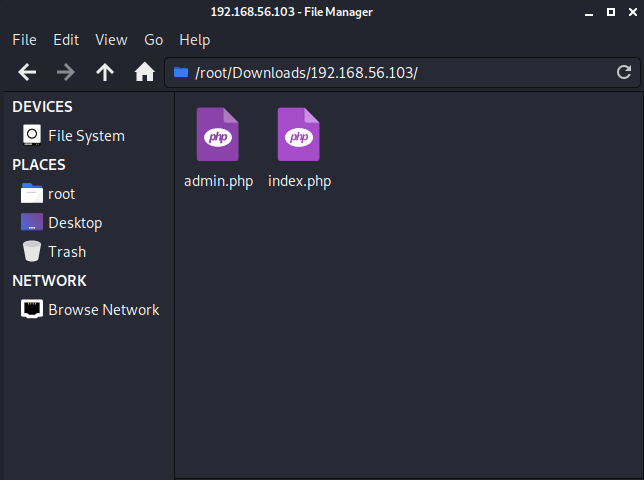Minimize the File Manager window

[589, 12]
